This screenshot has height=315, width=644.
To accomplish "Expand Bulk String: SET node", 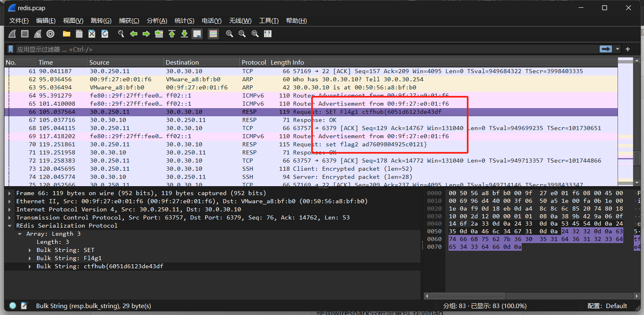I will click(30, 250).
